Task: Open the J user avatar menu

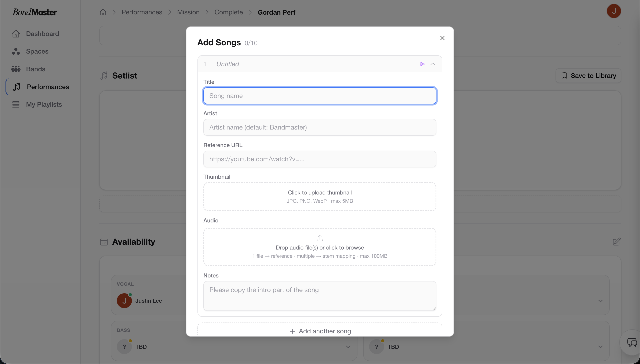Action: coord(614,11)
